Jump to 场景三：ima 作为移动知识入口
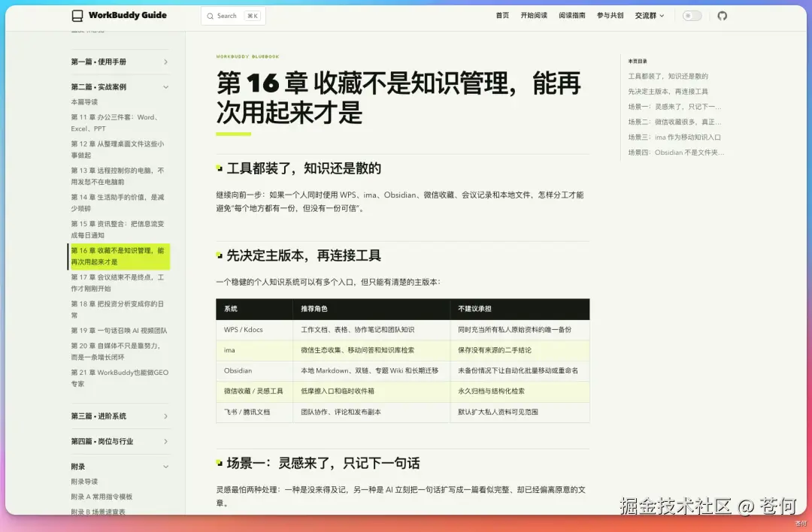 (x=674, y=138)
